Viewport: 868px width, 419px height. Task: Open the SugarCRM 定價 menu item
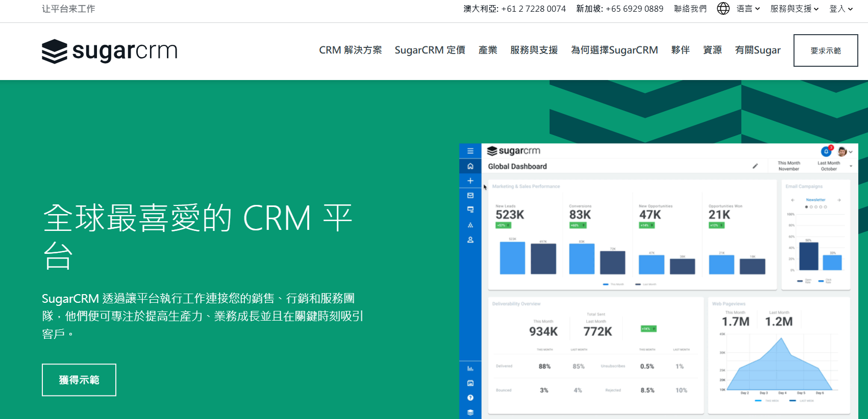point(430,50)
